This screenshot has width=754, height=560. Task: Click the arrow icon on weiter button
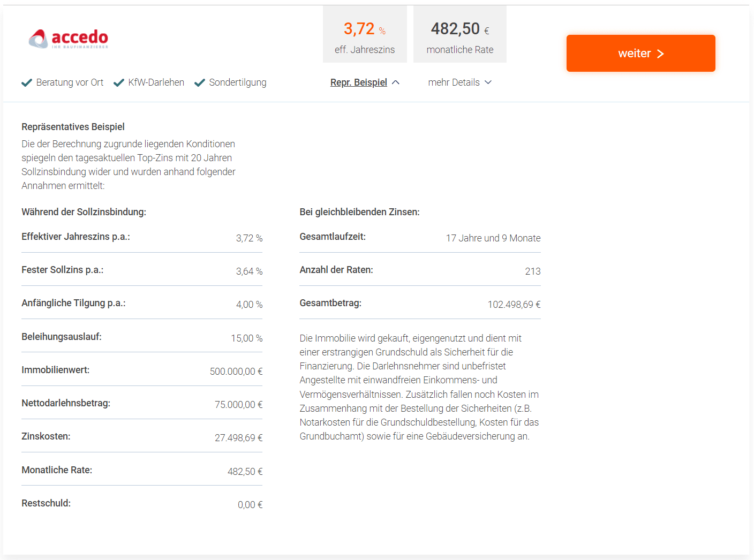[660, 54]
